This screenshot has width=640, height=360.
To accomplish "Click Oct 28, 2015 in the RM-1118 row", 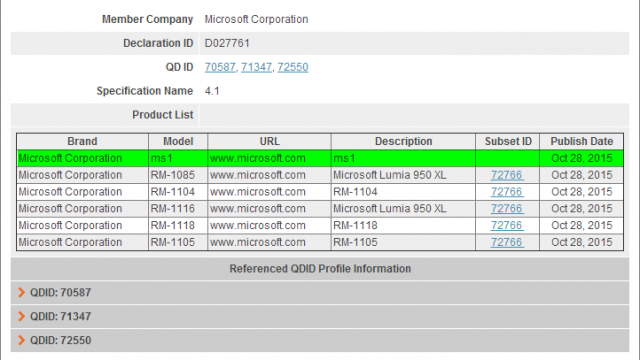I will (582, 225).
